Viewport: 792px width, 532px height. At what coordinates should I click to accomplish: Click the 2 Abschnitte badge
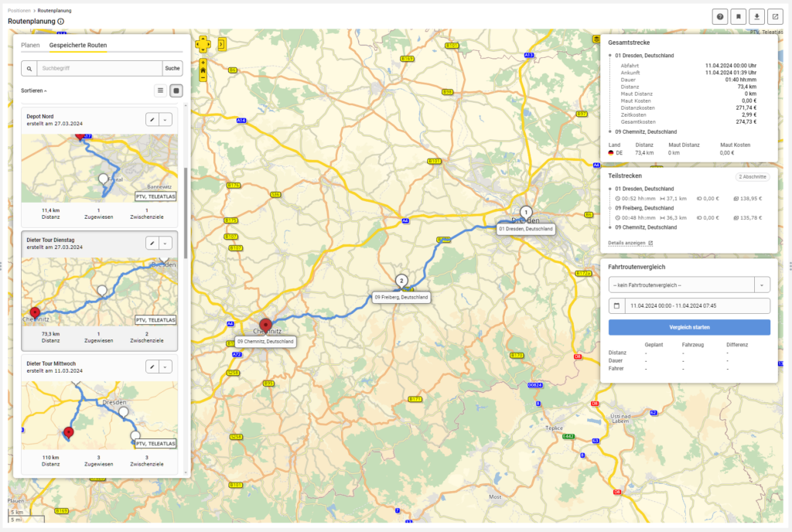click(752, 177)
